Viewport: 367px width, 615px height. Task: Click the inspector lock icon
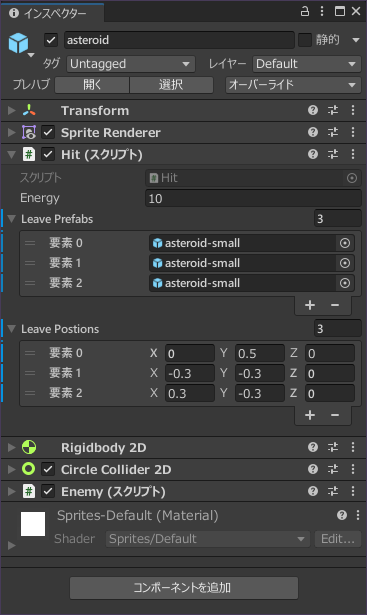pos(305,11)
